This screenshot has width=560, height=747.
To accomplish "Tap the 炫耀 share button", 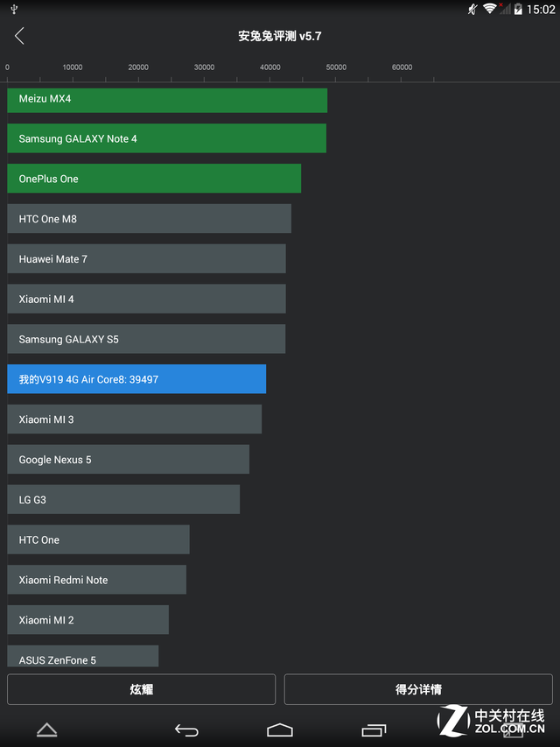I will [x=142, y=689].
